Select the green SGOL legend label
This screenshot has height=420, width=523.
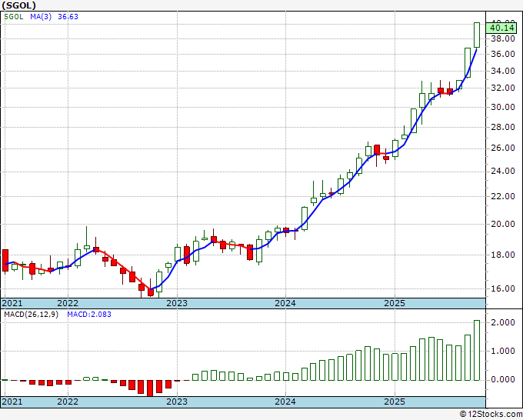[x=14, y=17]
